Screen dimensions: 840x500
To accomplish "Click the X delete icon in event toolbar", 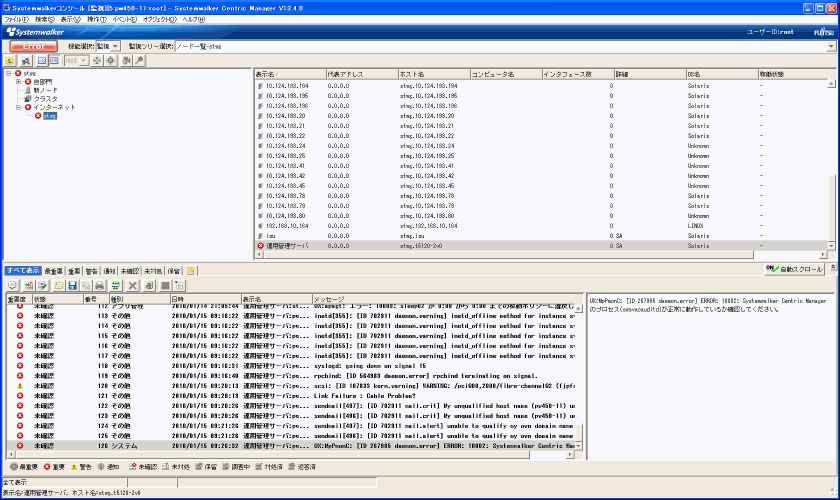I will tap(131, 286).
